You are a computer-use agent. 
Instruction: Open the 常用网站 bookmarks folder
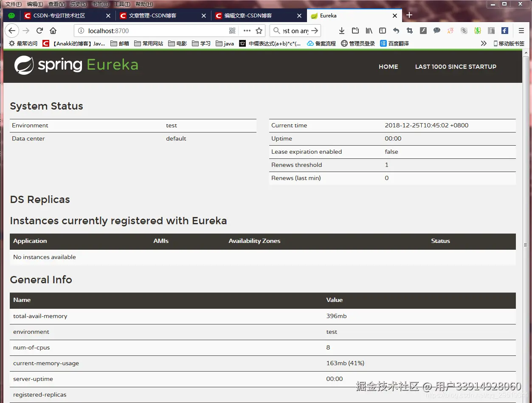tap(149, 43)
